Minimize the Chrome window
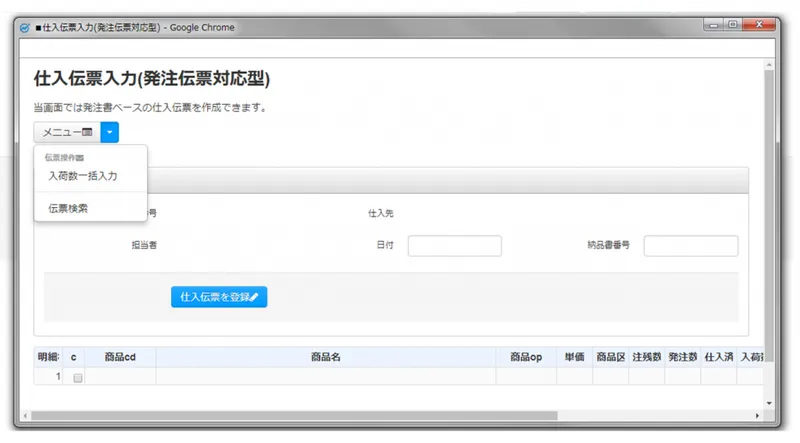This screenshot has width=800, height=443. [x=713, y=24]
